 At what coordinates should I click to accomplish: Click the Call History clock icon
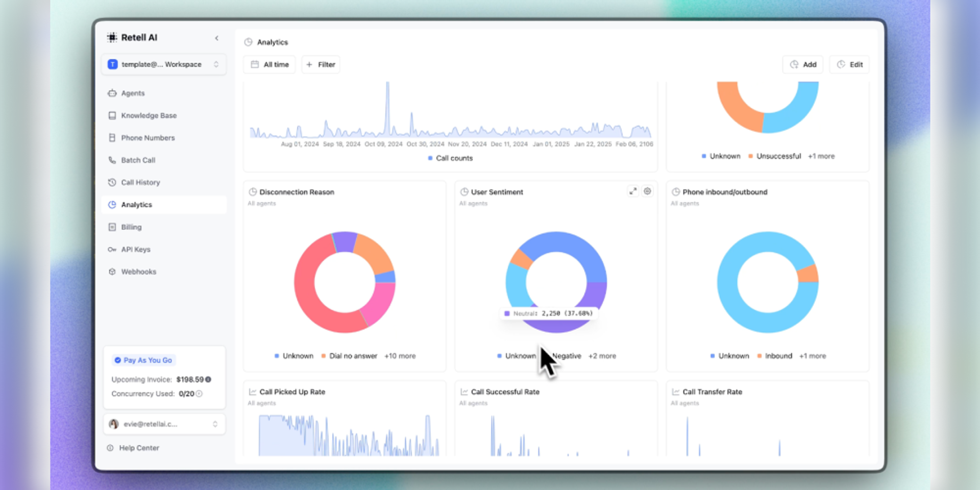click(112, 183)
